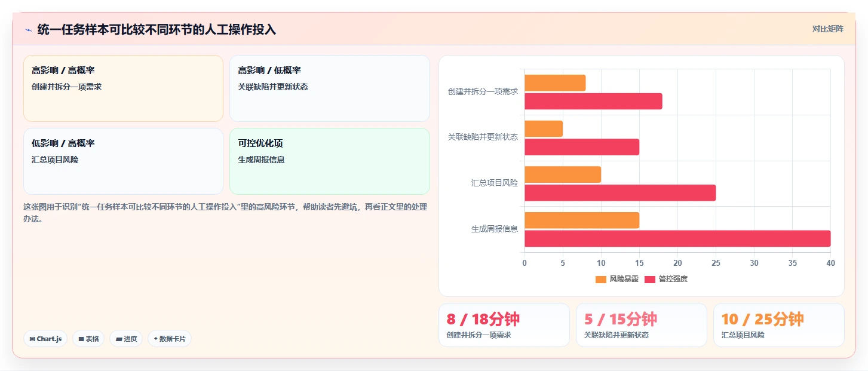
Task: Click the x-axis tick value 20
Action: click(x=677, y=263)
